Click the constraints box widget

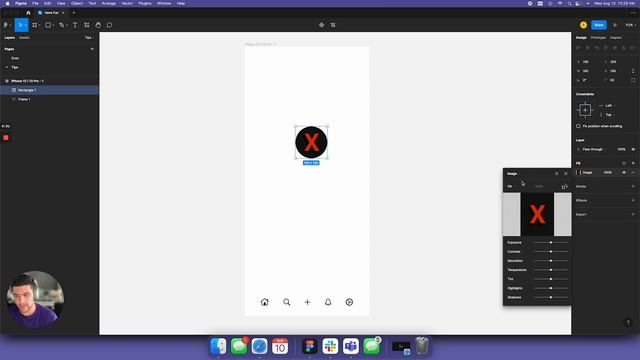(585, 110)
